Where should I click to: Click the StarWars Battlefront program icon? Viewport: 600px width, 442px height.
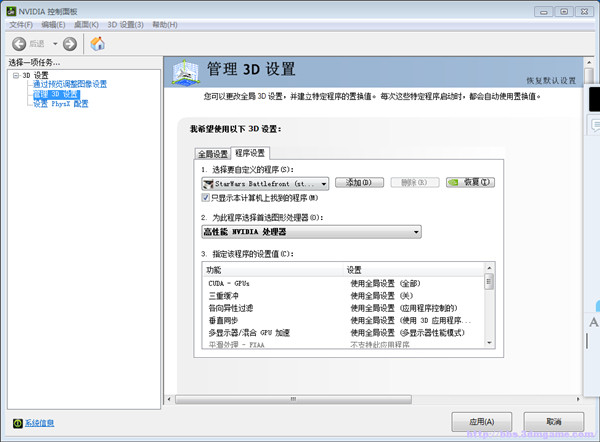click(208, 184)
